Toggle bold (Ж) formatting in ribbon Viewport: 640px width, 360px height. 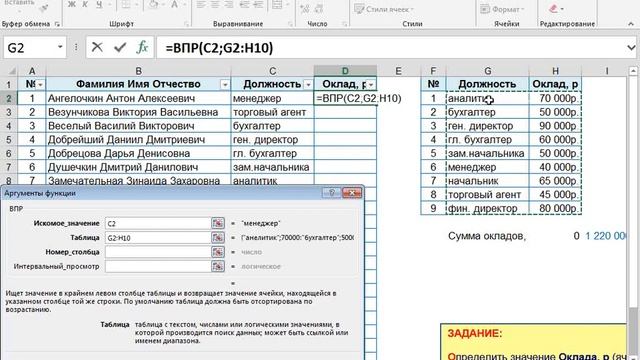72,4
